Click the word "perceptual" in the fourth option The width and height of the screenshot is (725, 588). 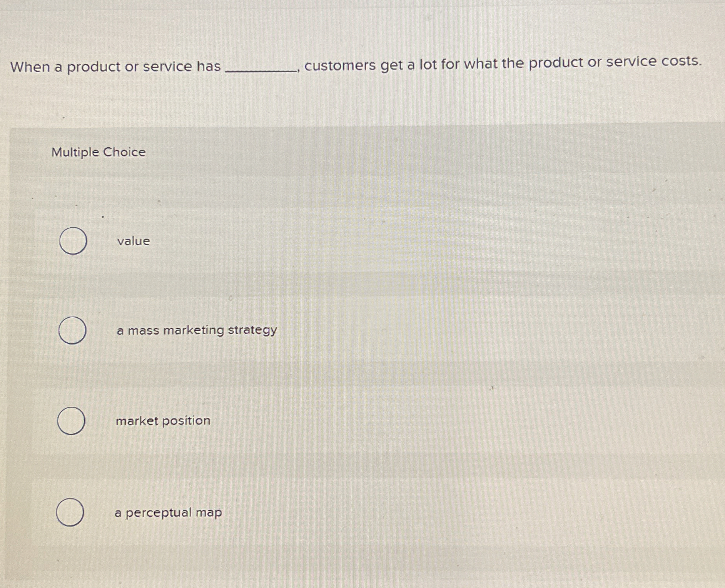point(159,513)
